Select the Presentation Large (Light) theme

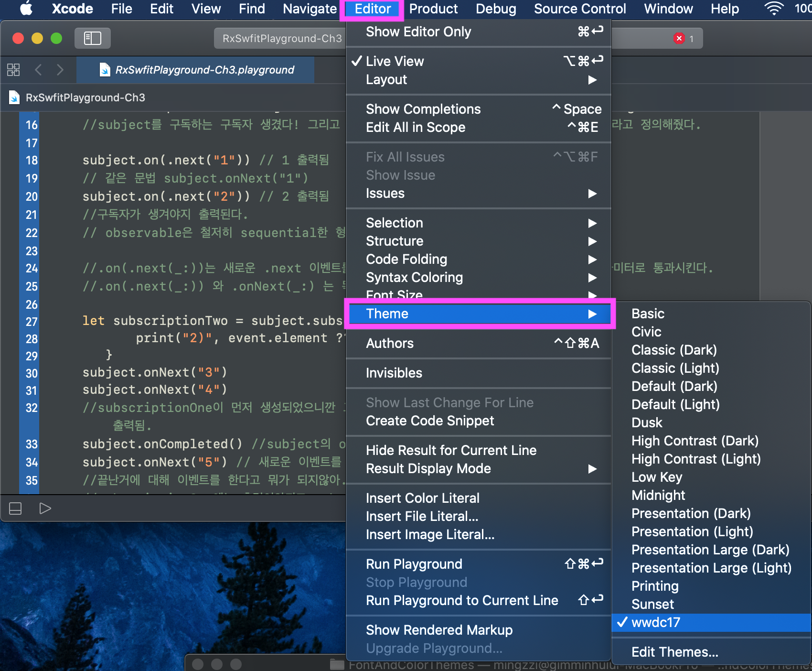point(711,568)
